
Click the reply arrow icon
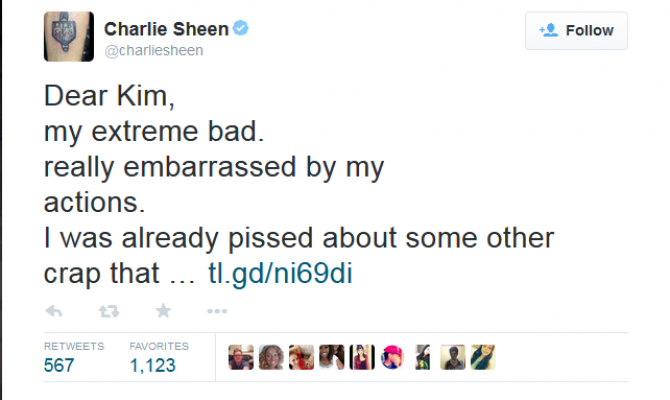click(55, 311)
